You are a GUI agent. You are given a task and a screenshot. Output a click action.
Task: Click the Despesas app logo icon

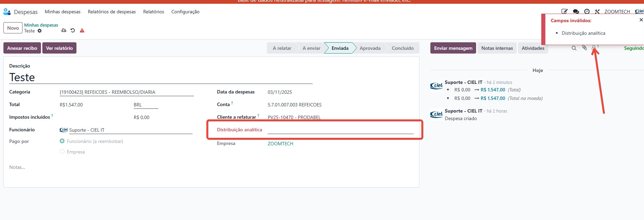pyautogui.click(x=7, y=12)
